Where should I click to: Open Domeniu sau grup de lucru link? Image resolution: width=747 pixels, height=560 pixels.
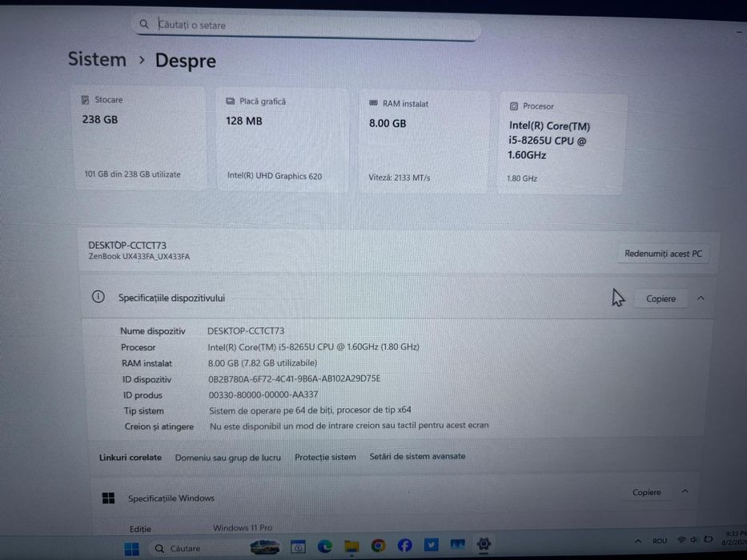(x=227, y=458)
